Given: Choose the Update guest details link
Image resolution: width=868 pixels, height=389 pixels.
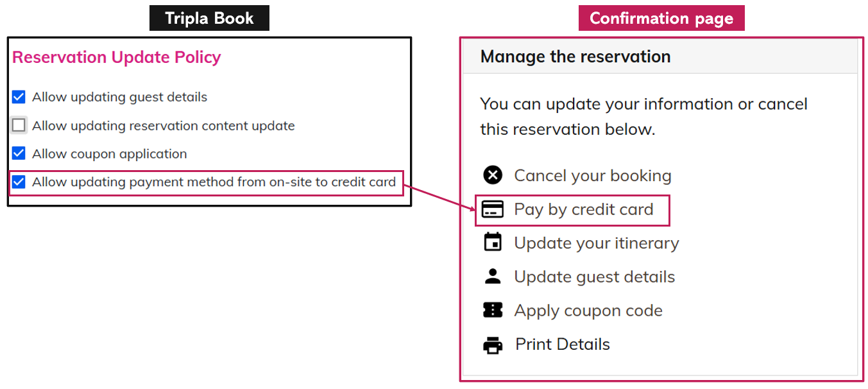Looking at the screenshot, I should 594,277.
